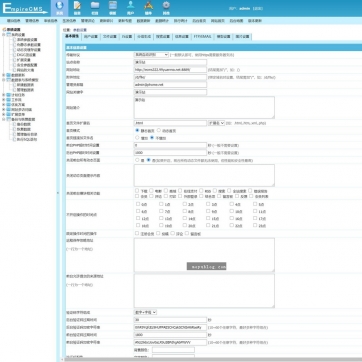Click the 背景颜色 color input field

[173, 350]
